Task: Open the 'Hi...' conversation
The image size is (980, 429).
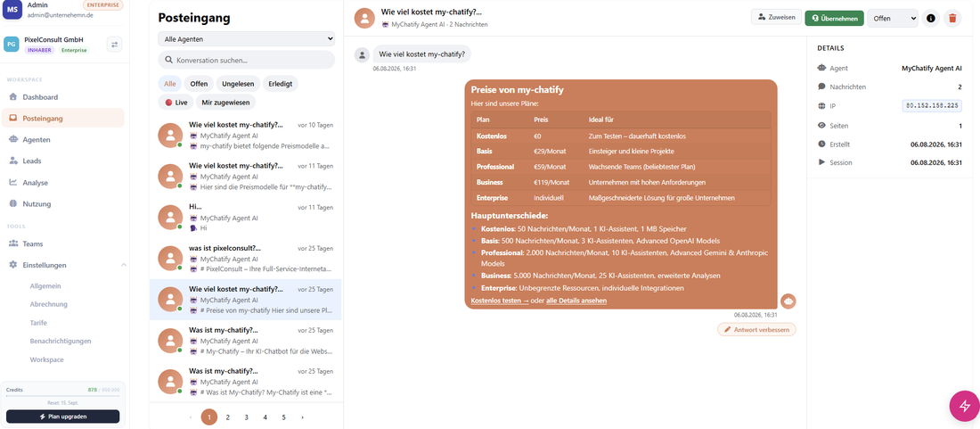Action: click(x=246, y=217)
